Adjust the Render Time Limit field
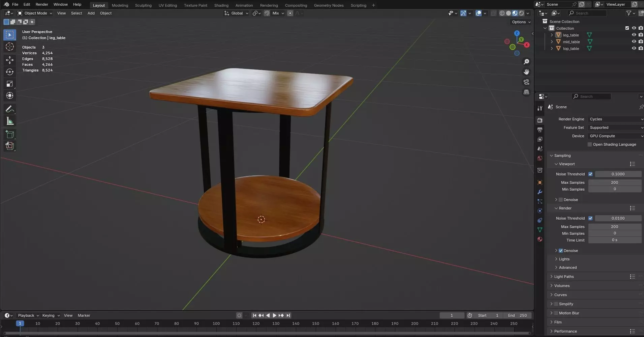The width and height of the screenshot is (644, 337). (615, 240)
